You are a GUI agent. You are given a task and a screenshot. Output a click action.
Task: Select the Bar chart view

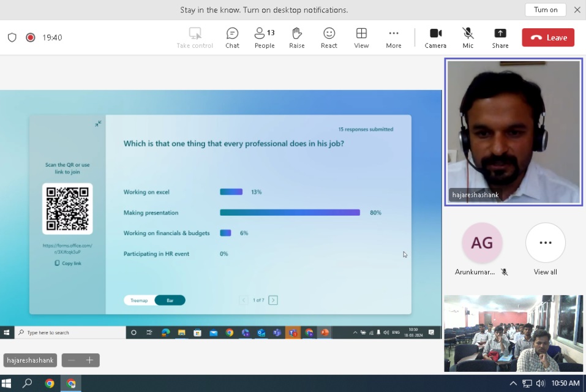170,301
